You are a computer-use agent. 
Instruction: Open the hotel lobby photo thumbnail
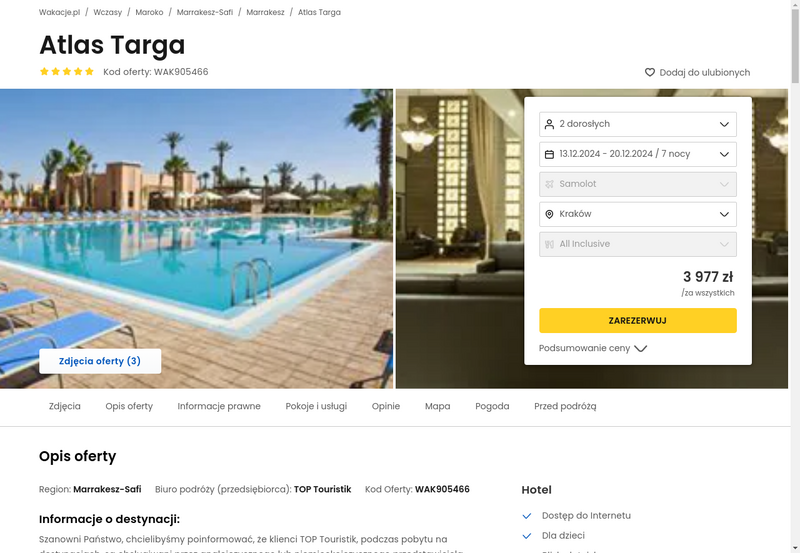click(459, 239)
